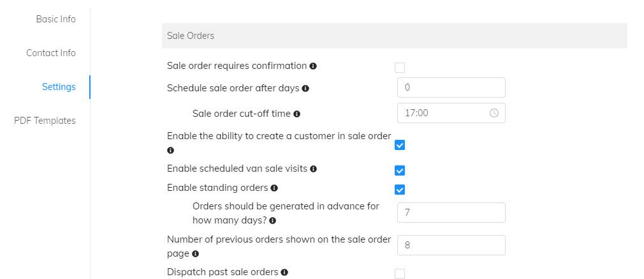Click the Schedule sale order after days field
644x279 pixels.
coord(451,87)
